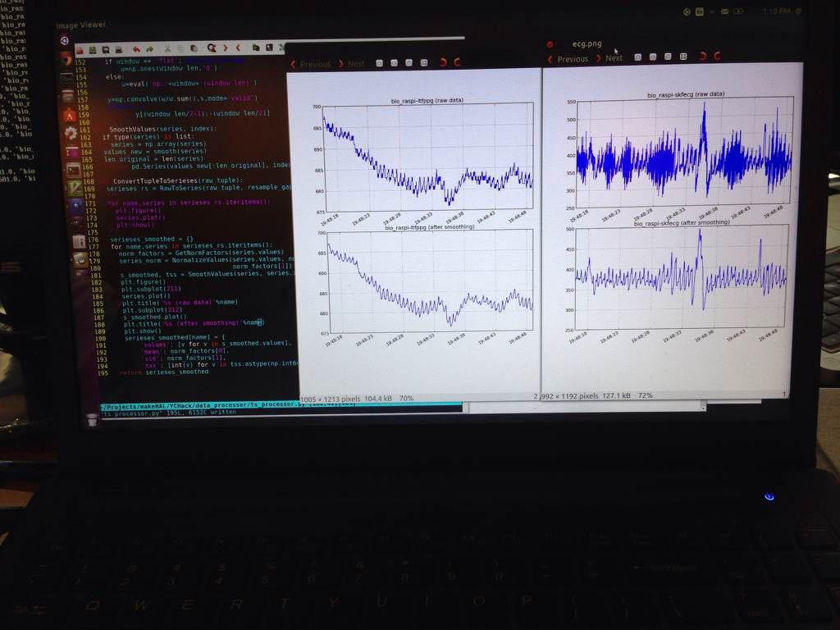Click Zoom In in left image viewer toolbar
Screen dimensions: 840x630
coord(379,63)
